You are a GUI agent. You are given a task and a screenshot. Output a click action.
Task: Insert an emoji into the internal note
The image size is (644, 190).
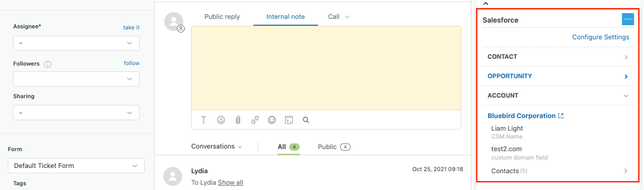click(x=221, y=120)
